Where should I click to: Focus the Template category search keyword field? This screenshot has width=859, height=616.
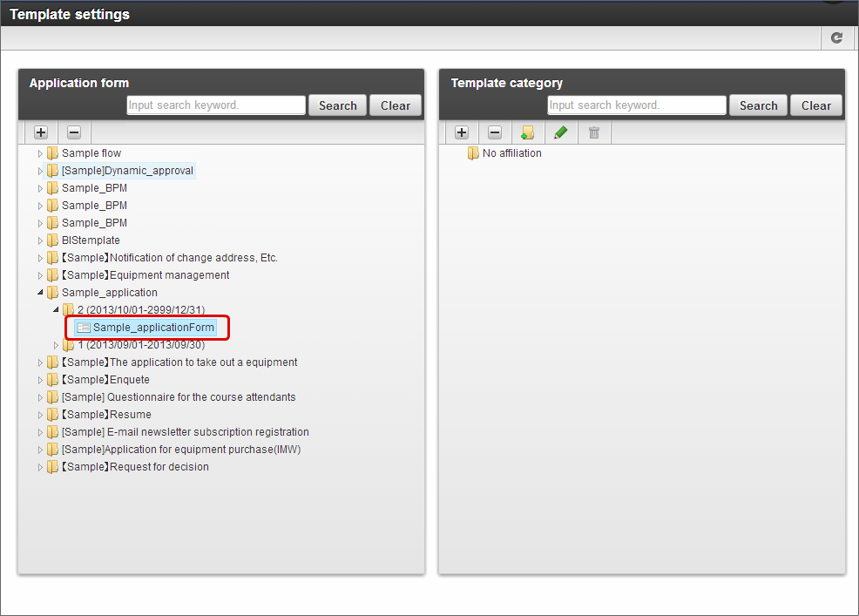pos(637,105)
